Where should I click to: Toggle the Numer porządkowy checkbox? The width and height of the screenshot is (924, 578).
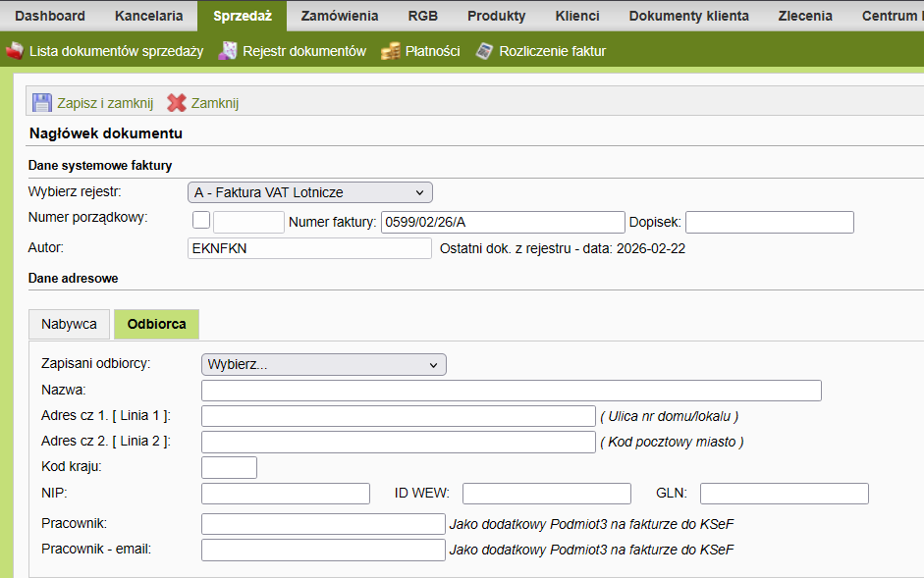pyautogui.click(x=201, y=221)
